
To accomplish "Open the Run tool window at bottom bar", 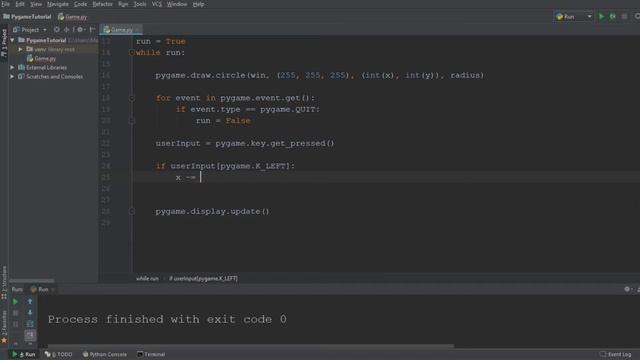I will coord(24,354).
